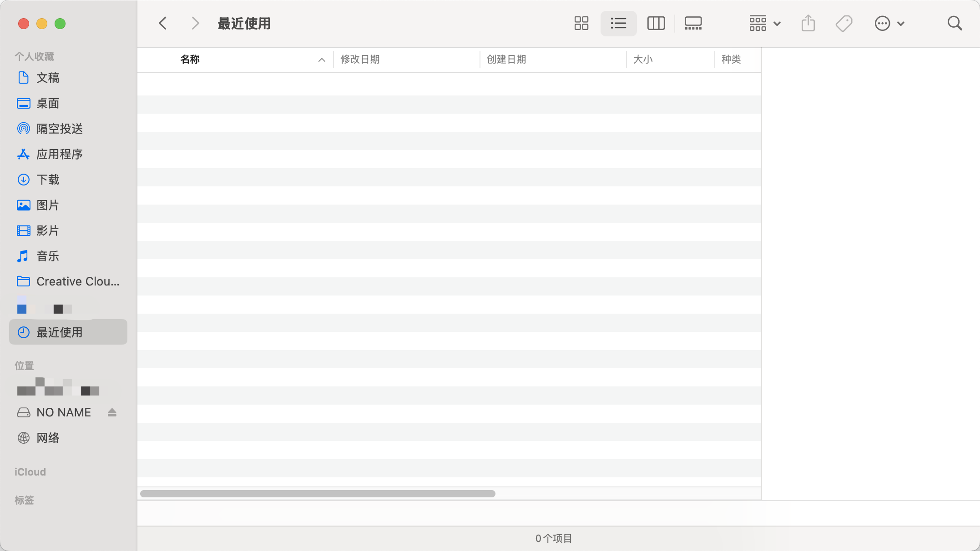Screen dimensions: 980x551
Task: Click the Share toolbar icon
Action: [x=808, y=23]
